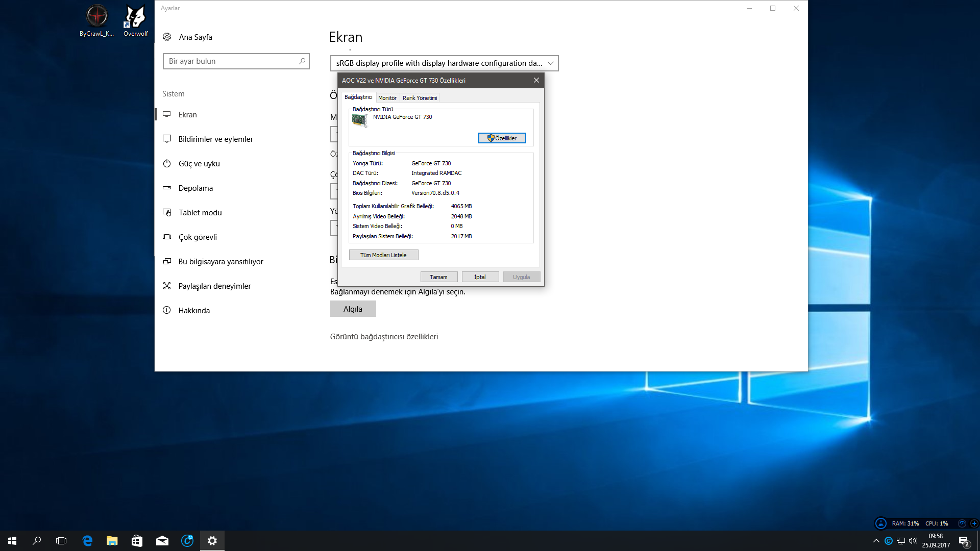
Task: Expand the sRGB display profile dropdown
Action: click(445, 63)
